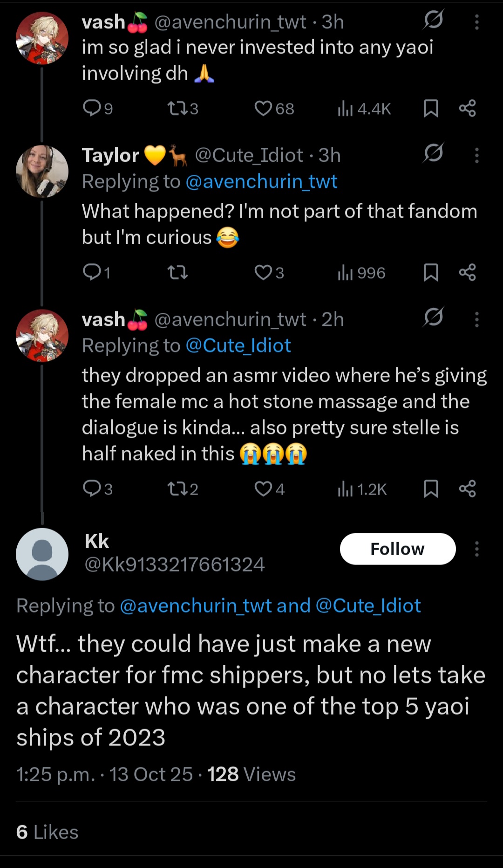Screen dimensions: 503x868
Task: Share vash's asmr video reply
Action: [x=468, y=489]
